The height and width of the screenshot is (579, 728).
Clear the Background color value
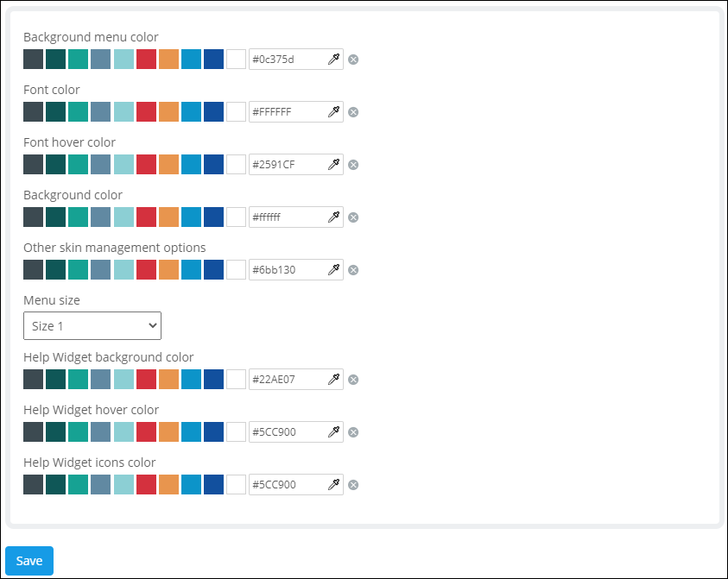coord(353,217)
